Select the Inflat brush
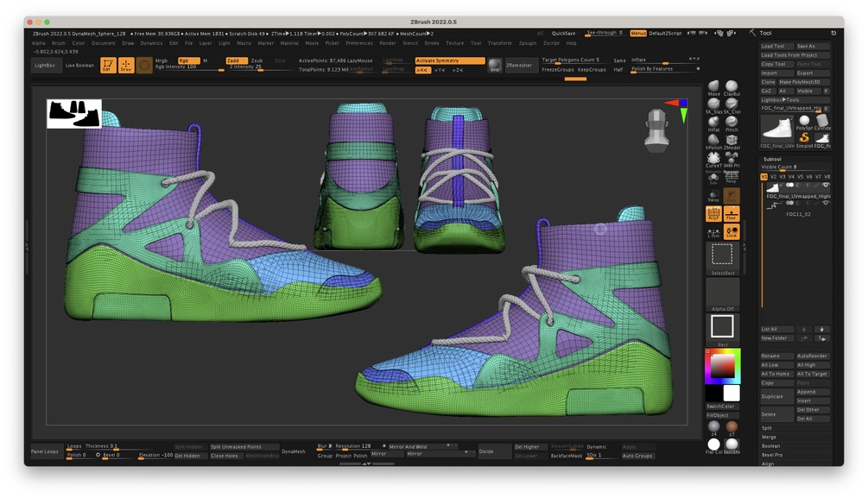The image size is (868, 498). [x=713, y=123]
